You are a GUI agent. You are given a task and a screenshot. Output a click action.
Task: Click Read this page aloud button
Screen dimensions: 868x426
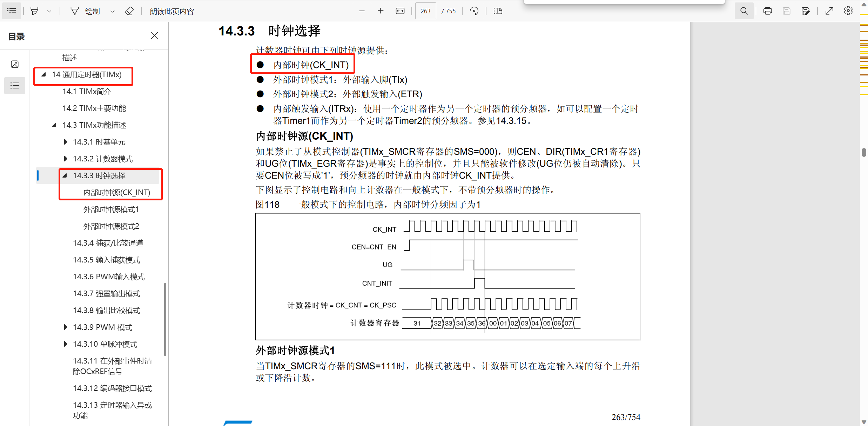172,11
